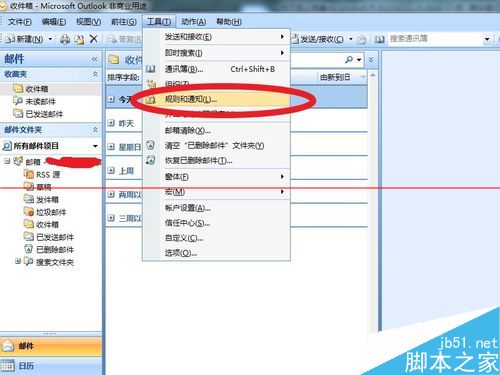Screen dimensions: 500x375
Task: Open the Macro submenu
Action: click(x=217, y=192)
